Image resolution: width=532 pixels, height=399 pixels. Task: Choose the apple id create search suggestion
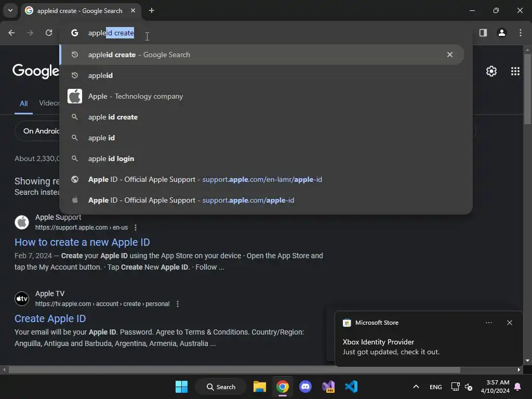click(262, 117)
